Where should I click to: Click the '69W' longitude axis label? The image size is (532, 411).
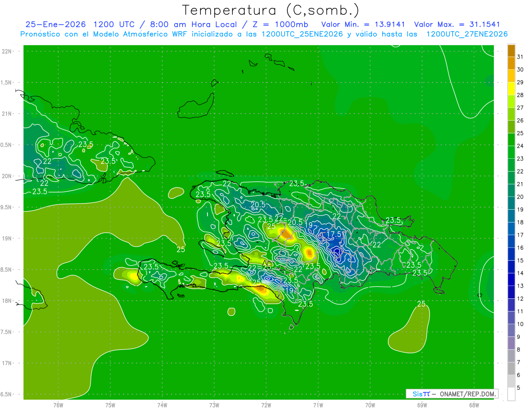(x=422, y=405)
